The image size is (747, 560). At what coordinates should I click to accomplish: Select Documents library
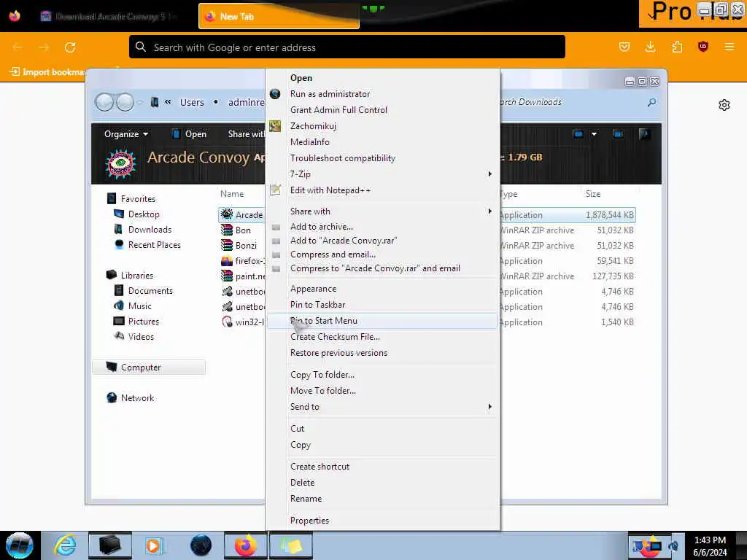tap(143, 290)
